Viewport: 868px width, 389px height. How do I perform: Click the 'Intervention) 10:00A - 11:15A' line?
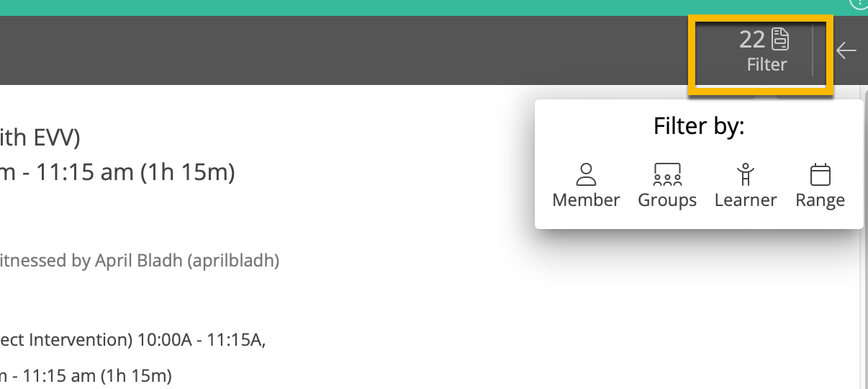pos(133,340)
